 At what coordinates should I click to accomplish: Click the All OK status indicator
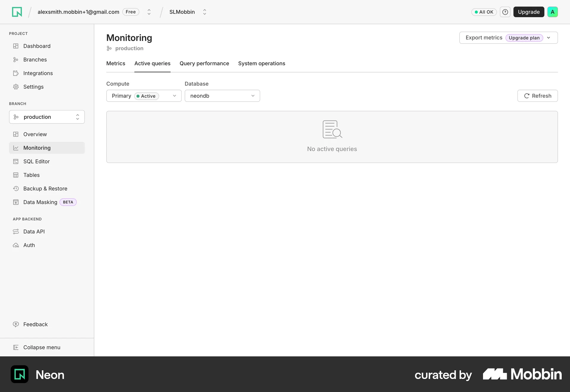coord(484,12)
